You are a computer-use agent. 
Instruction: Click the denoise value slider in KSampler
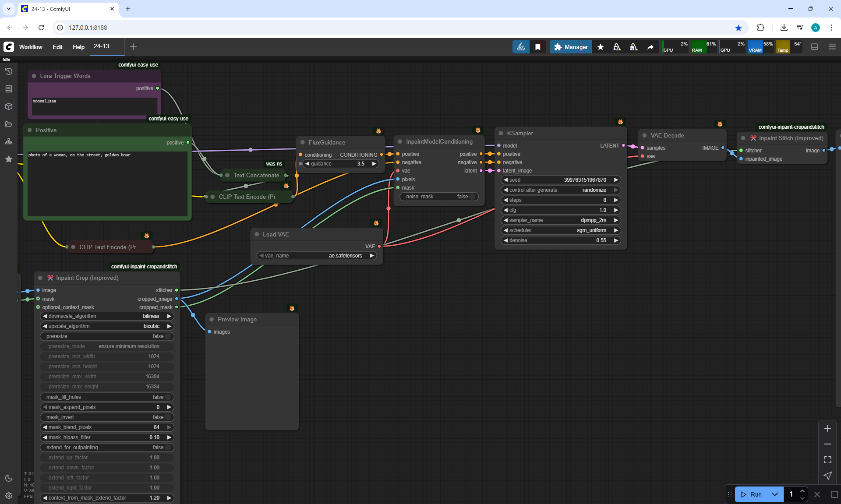(561, 240)
